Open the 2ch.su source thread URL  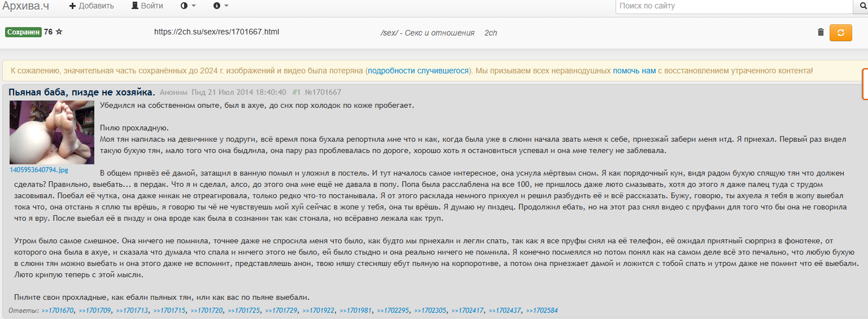[217, 32]
